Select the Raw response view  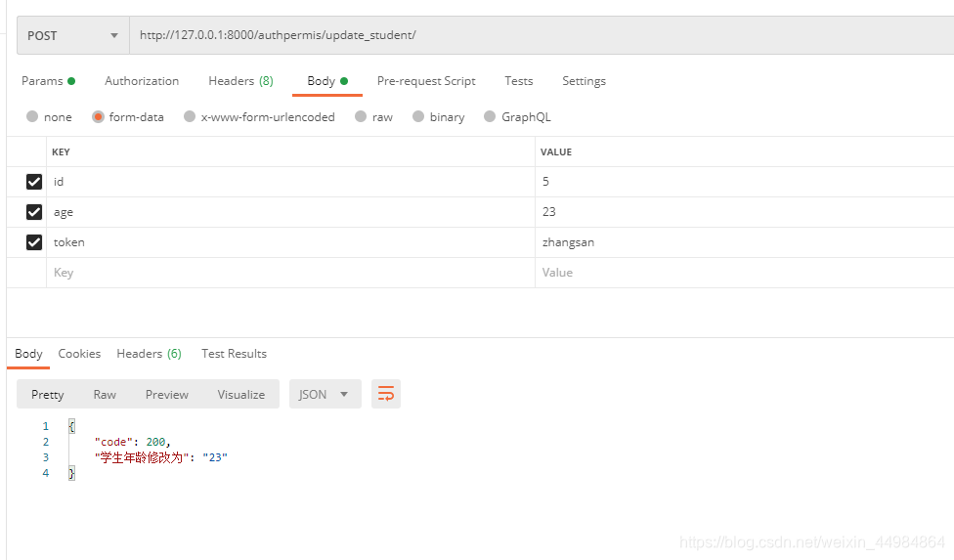tap(105, 395)
